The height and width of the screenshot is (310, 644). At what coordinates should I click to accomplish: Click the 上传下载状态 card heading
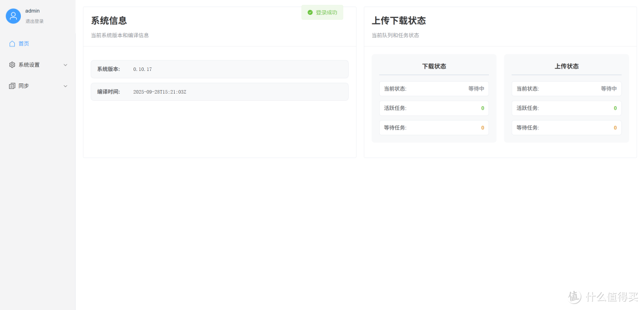click(x=398, y=20)
